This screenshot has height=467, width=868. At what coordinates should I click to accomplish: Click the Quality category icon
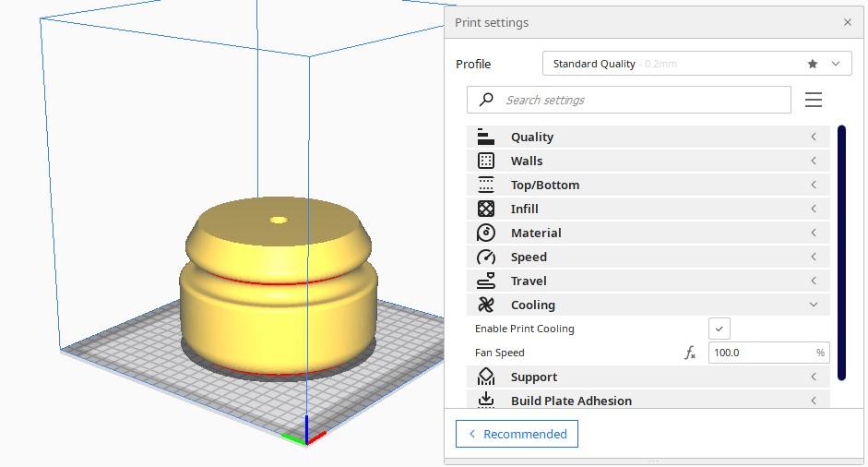coord(485,137)
